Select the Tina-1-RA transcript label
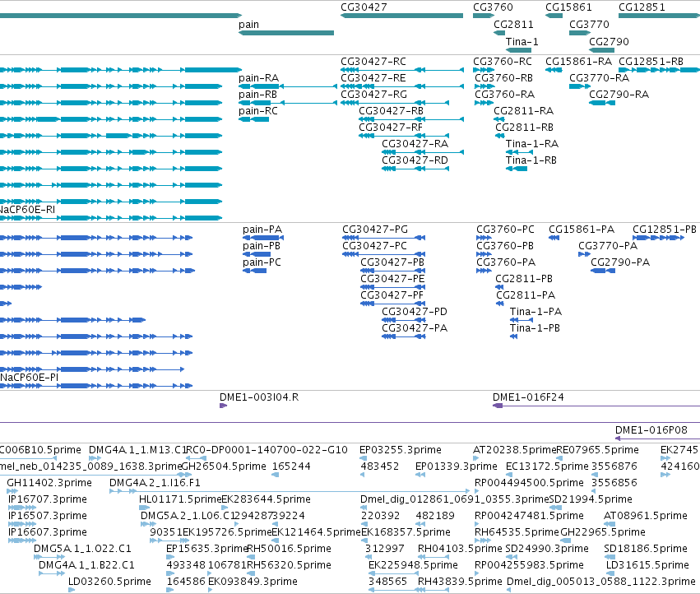 531,144
